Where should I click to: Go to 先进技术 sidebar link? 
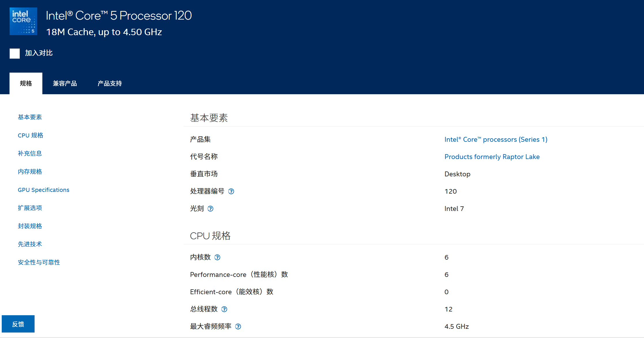click(x=30, y=244)
